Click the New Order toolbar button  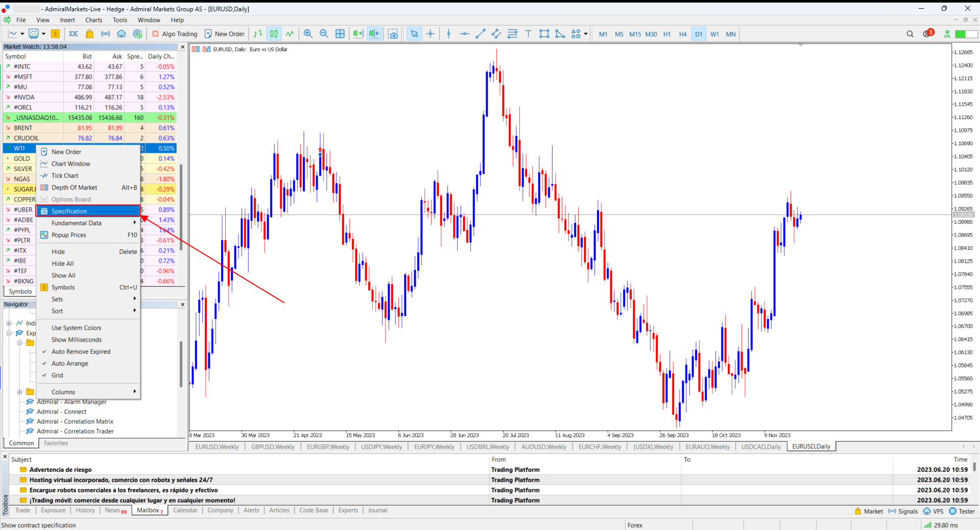coord(225,34)
